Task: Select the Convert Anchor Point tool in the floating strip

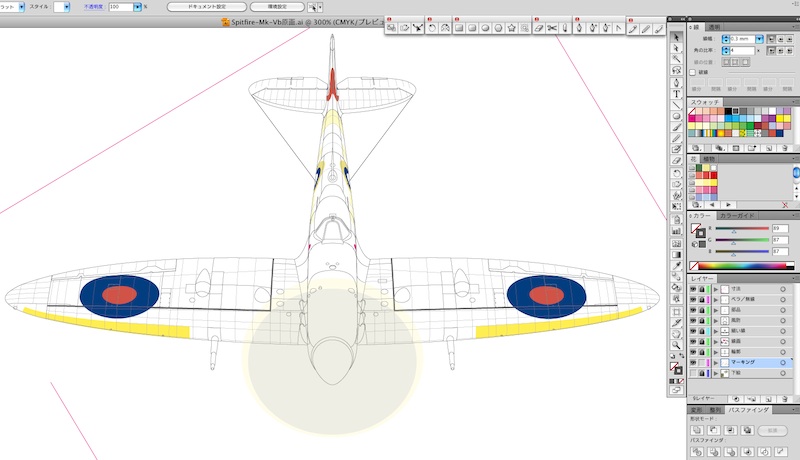Action: point(618,28)
